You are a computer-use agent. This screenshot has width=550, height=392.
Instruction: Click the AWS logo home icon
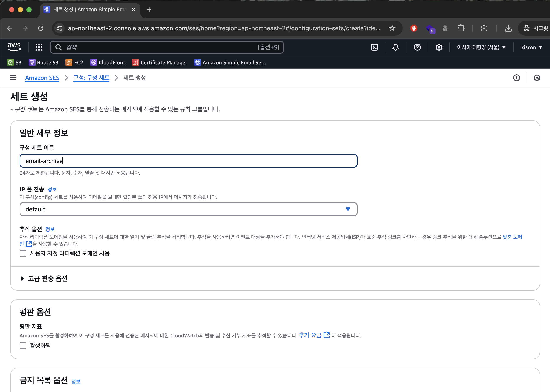pyautogui.click(x=14, y=47)
